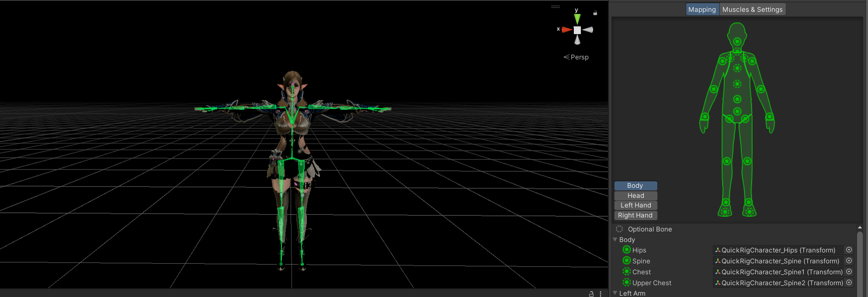Select the hips bone circle on diagram
868x297 pixels.
click(x=737, y=111)
